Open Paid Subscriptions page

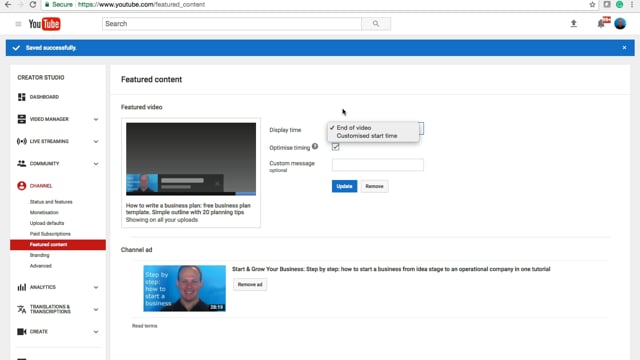(50, 233)
